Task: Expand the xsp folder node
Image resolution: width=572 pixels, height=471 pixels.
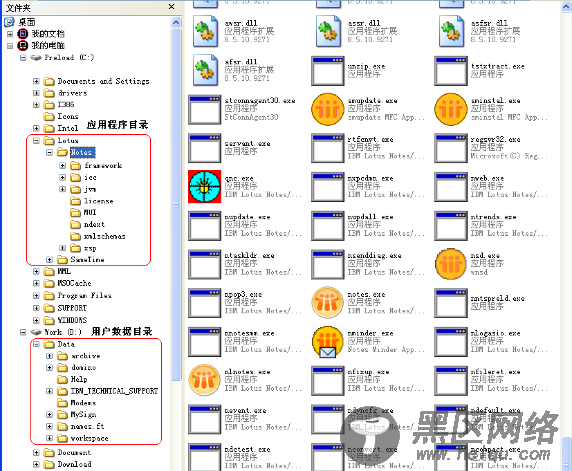Action: 63,248
